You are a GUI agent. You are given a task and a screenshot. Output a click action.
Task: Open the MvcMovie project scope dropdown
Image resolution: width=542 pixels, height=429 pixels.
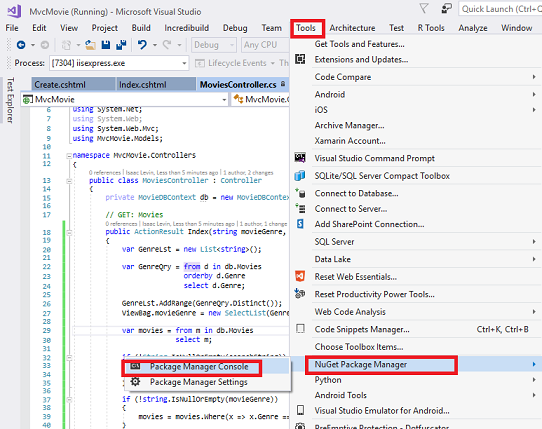[x=224, y=100]
